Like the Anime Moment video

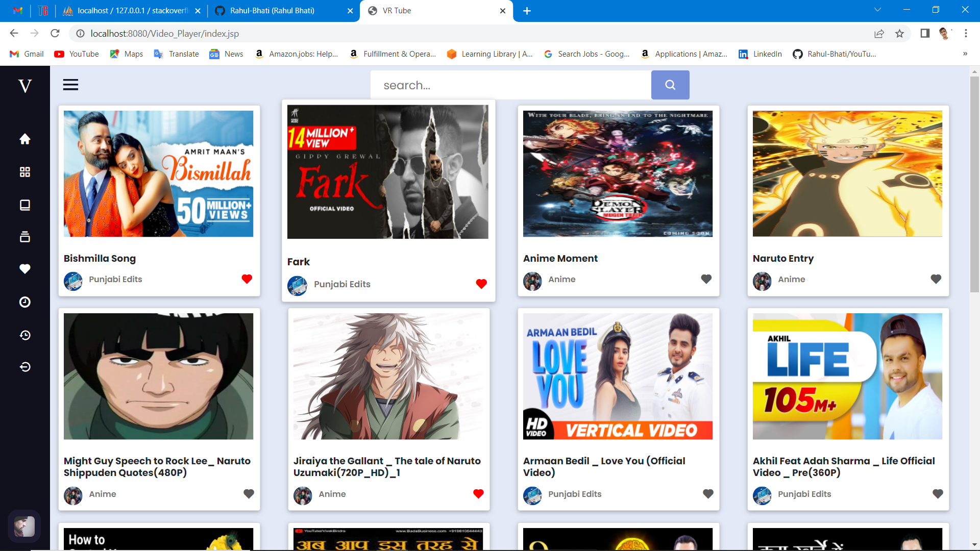click(706, 279)
